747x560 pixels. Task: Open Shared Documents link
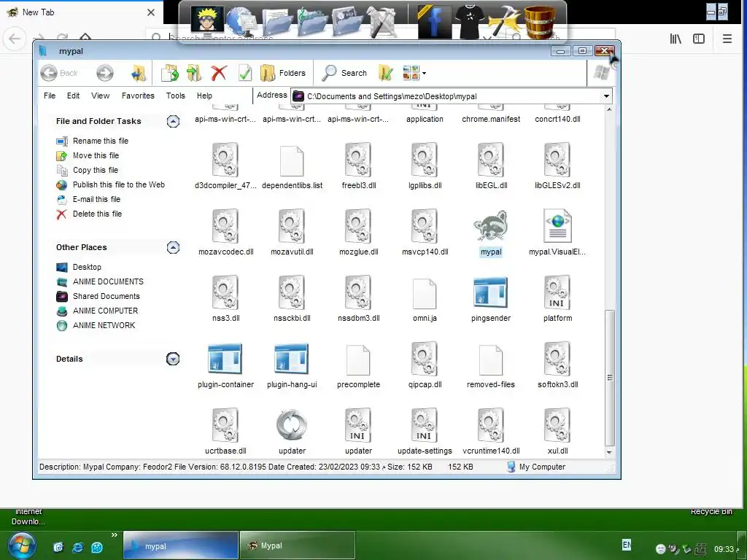click(107, 296)
